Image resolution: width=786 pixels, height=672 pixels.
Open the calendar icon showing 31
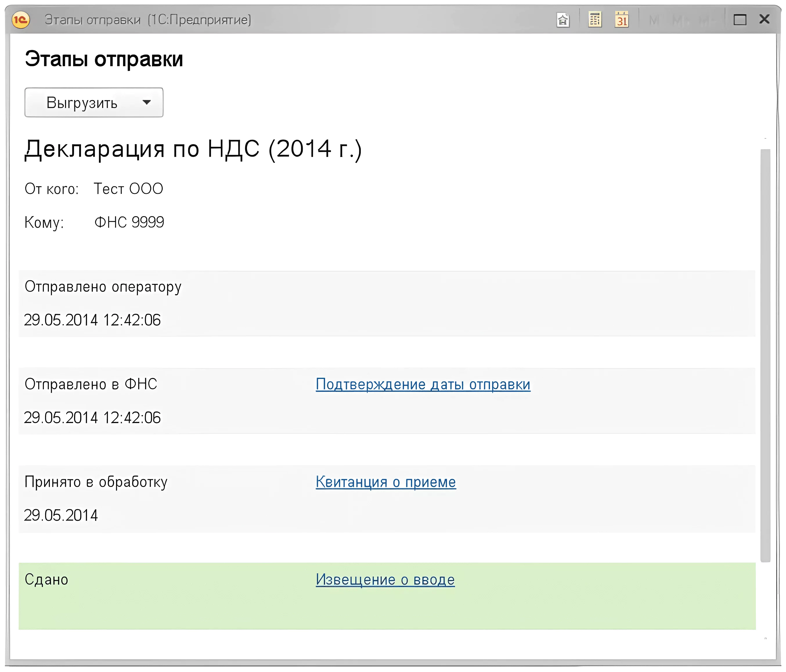(622, 19)
